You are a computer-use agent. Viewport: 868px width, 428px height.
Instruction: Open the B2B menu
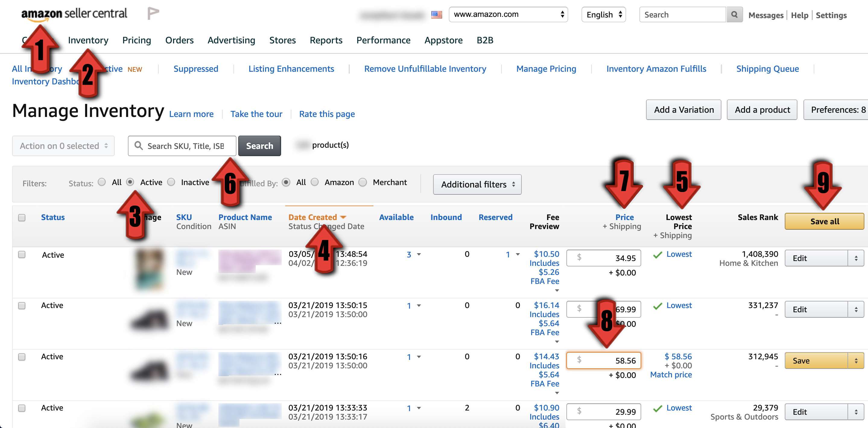(485, 40)
